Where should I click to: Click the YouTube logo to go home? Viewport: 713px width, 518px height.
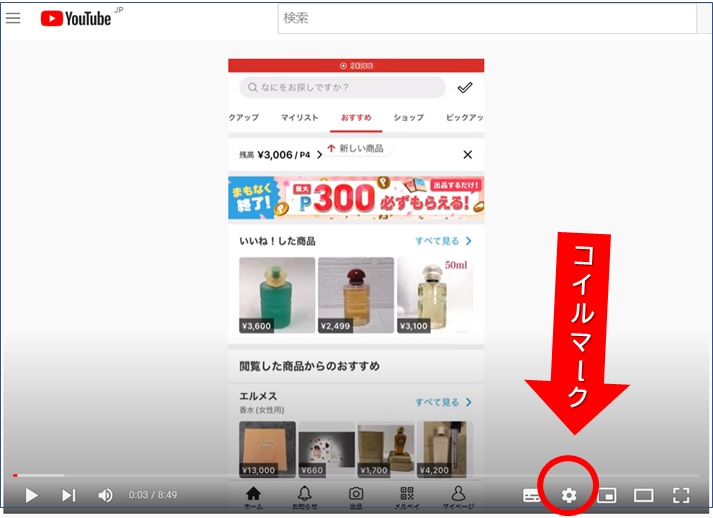[76, 18]
